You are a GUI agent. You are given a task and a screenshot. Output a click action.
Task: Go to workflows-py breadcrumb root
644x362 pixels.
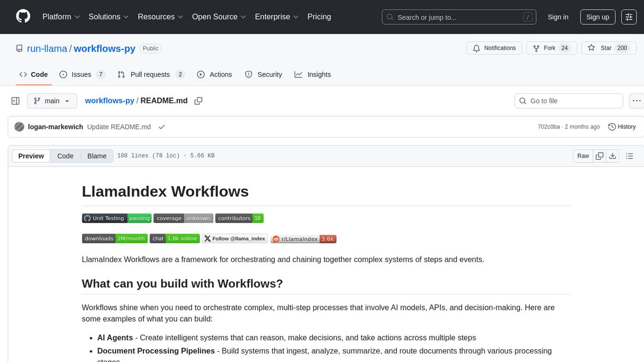coord(109,100)
